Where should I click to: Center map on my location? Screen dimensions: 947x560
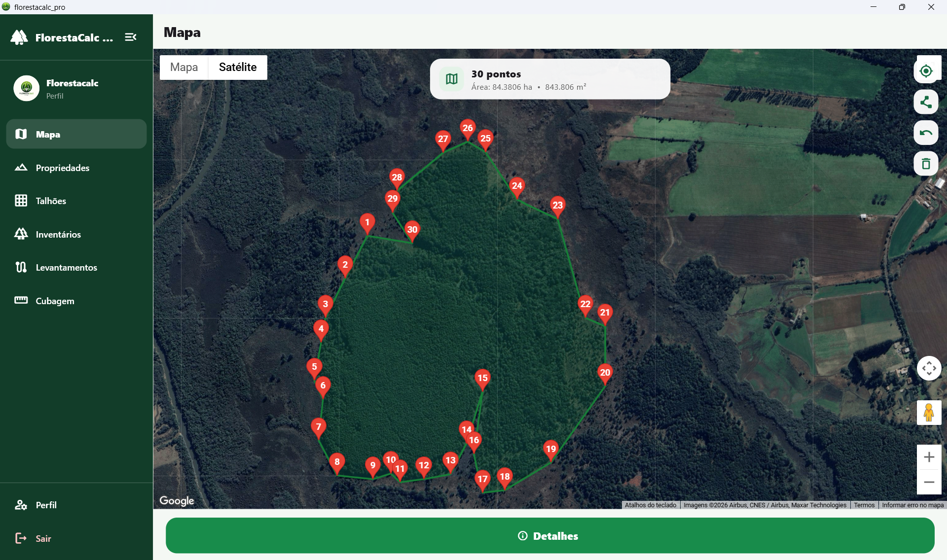point(926,71)
